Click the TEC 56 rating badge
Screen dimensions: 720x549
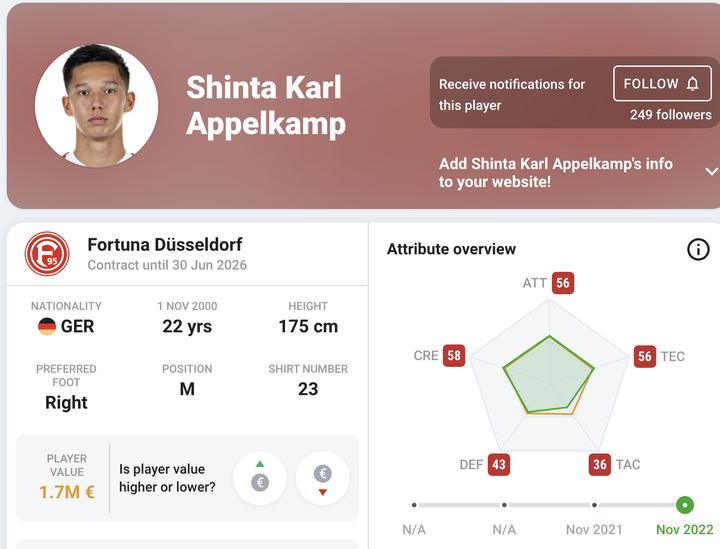click(645, 356)
